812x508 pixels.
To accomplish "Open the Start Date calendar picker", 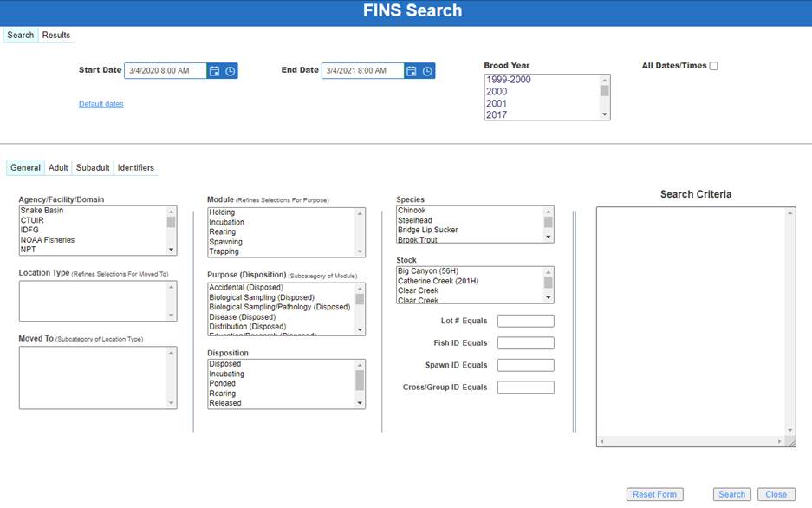I will click(x=214, y=71).
